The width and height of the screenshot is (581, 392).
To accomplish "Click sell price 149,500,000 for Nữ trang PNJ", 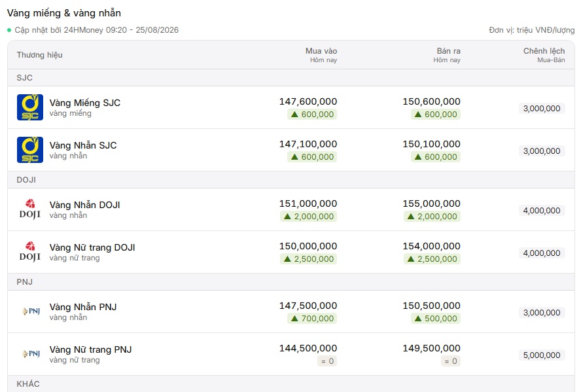I will pyautogui.click(x=431, y=349).
